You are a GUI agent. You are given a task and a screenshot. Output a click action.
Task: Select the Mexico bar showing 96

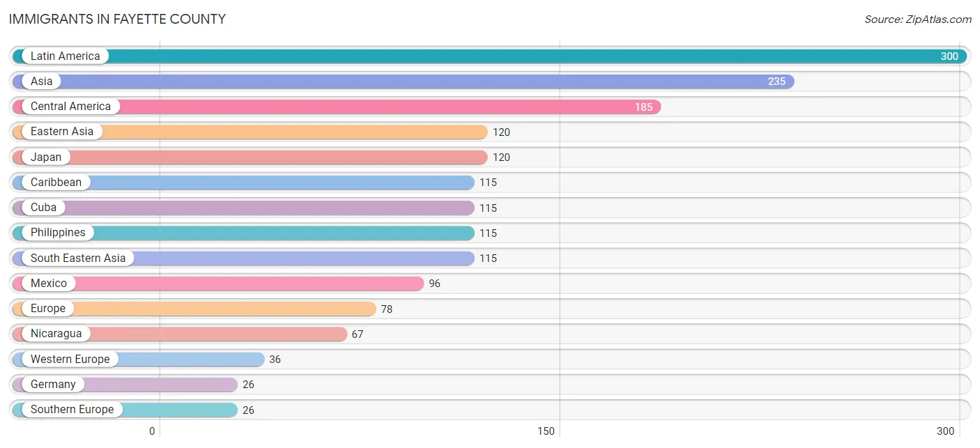(217, 284)
